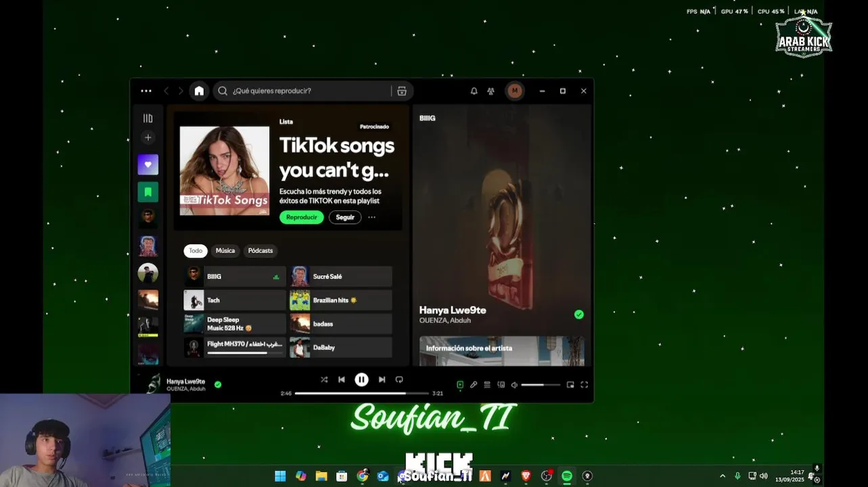Open the profile avatar M
This screenshot has height=487, width=868.
pyautogui.click(x=515, y=91)
